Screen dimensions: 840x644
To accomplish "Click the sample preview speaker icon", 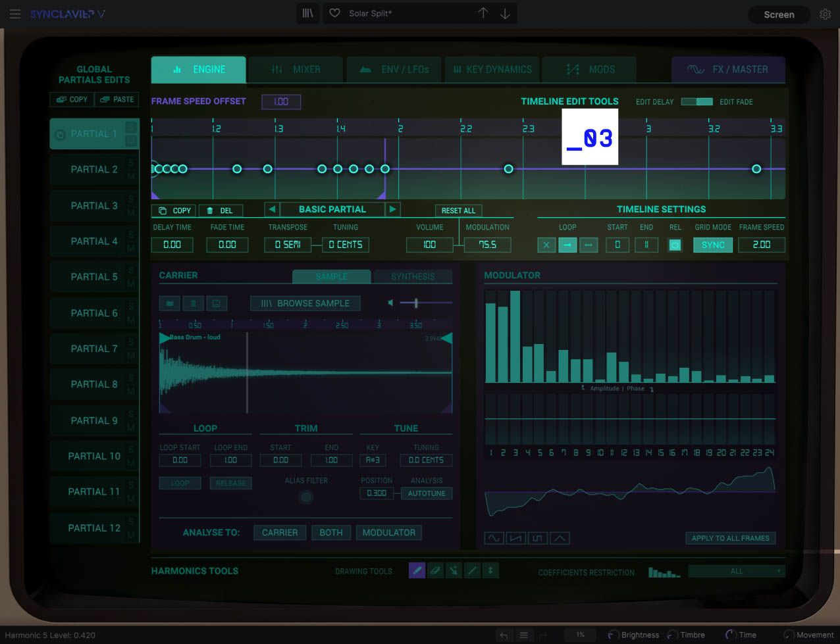I will pyautogui.click(x=390, y=303).
